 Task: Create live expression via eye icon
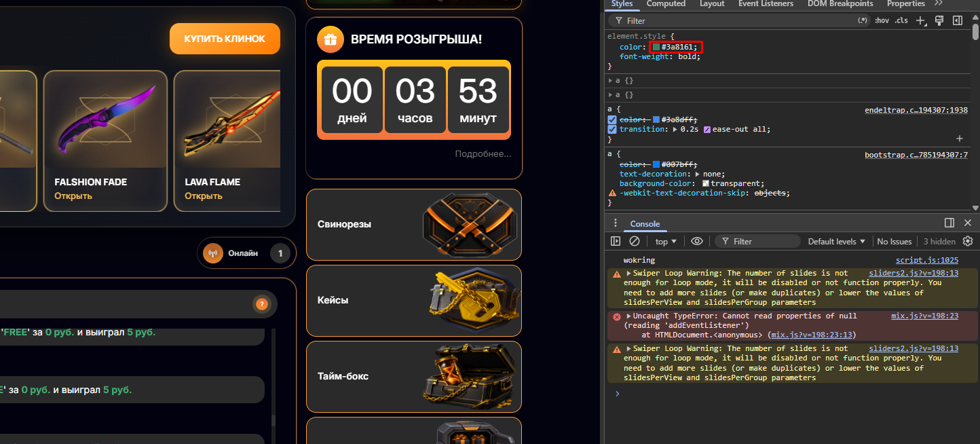point(697,241)
